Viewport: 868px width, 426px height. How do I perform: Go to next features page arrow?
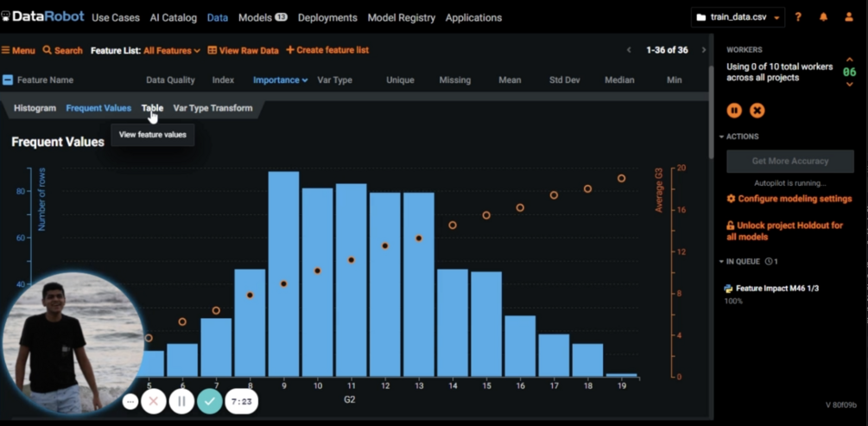point(704,50)
